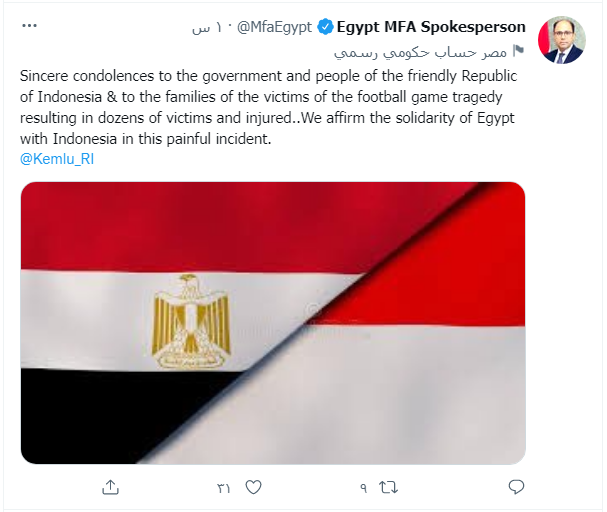Like the tweet with the heart icon
The height and width of the screenshot is (512, 607).
pos(253,487)
